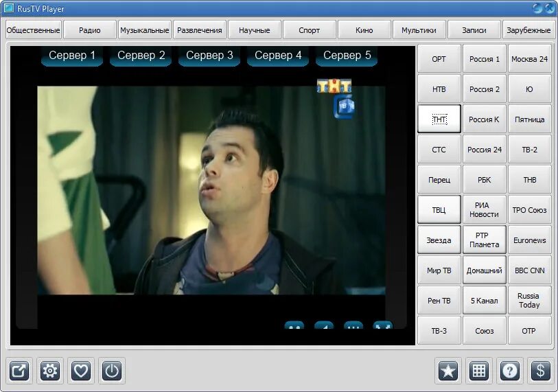This screenshot has height=392, width=558.
Task: Open the РТР Планета channel
Action: pyautogui.click(x=485, y=240)
